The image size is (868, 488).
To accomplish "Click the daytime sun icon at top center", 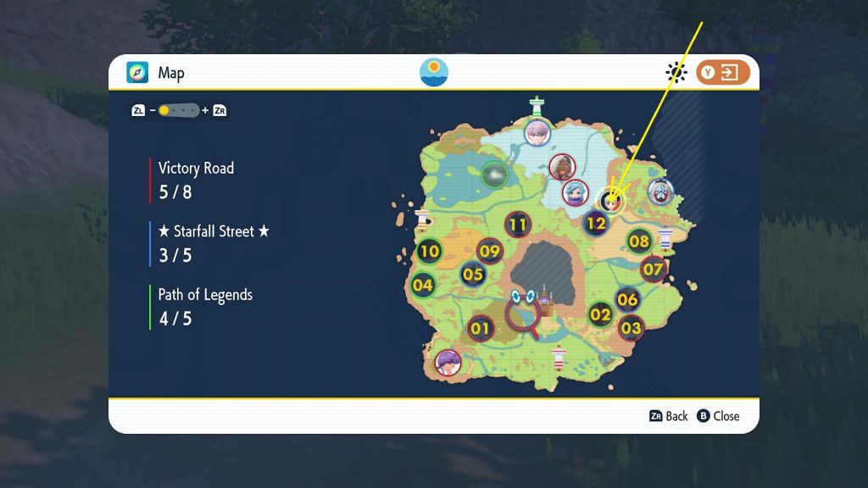I will click(433, 73).
